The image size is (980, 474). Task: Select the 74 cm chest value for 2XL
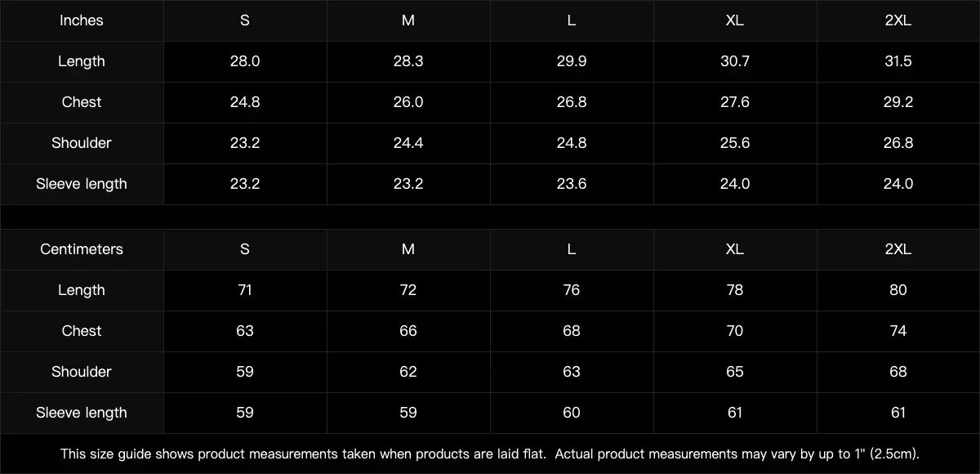point(898,331)
